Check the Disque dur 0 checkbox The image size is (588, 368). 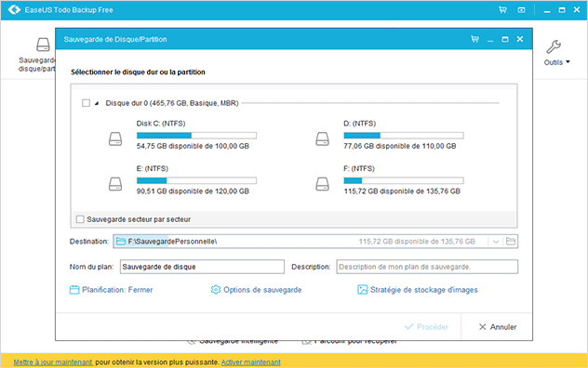[x=86, y=102]
